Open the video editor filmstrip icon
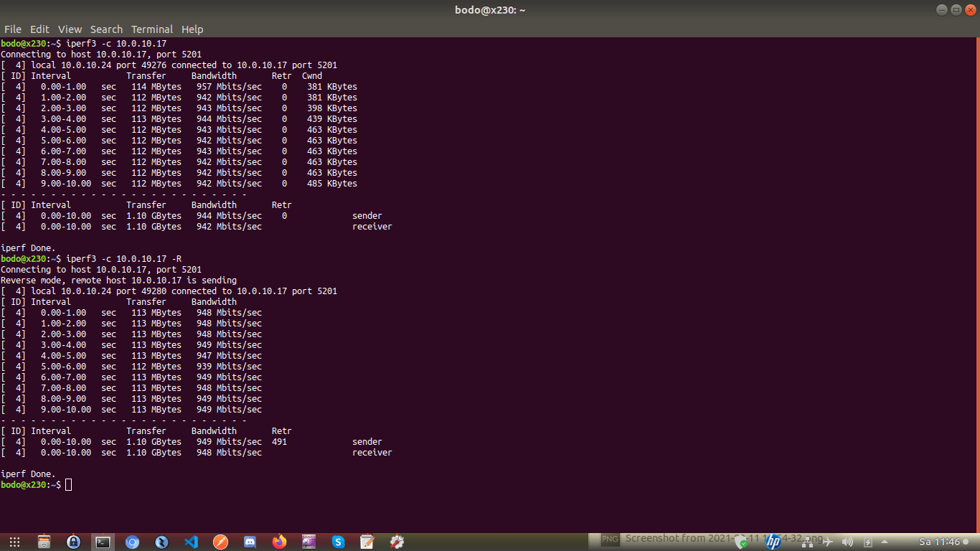This screenshot has width=980, height=551. pos(308,542)
